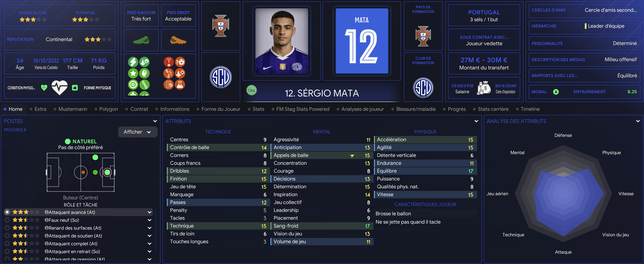Open the Blessure/maladie tab
The height and width of the screenshot is (264, 644).
416,109
